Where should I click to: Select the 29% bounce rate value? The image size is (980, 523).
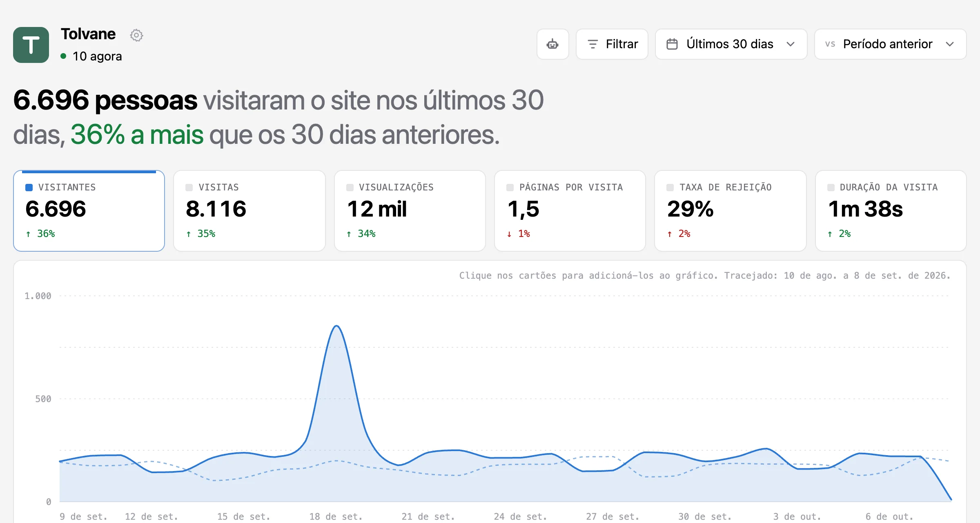pyautogui.click(x=690, y=209)
